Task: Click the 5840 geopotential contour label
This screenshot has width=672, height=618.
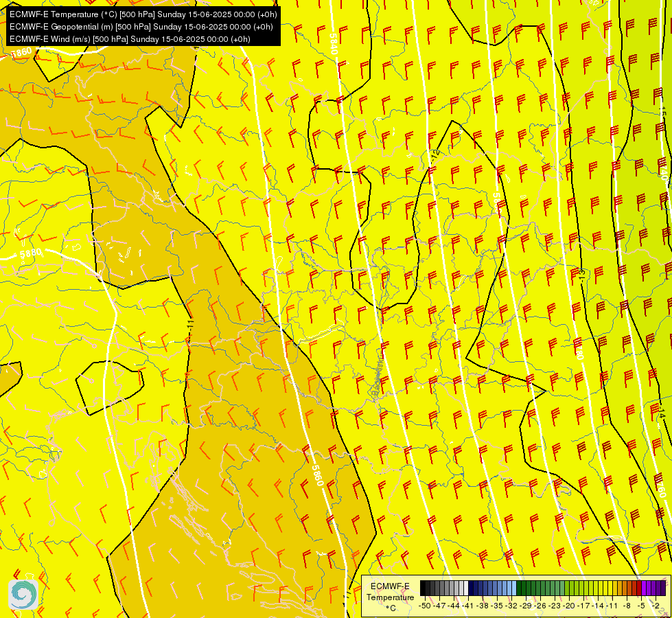Action: pyautogui.click(x=334, y=44)
